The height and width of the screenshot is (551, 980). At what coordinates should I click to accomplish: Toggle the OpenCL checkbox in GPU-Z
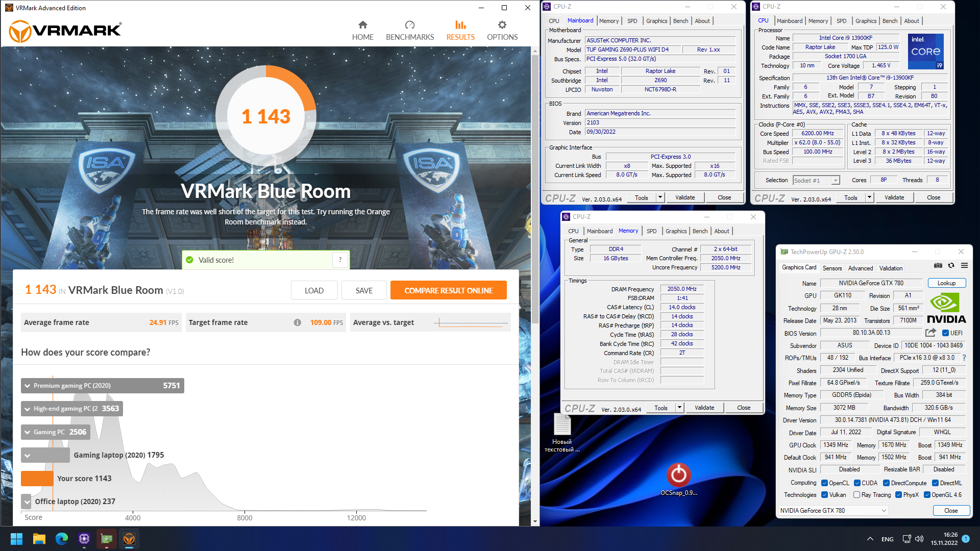tap(824, 483)
